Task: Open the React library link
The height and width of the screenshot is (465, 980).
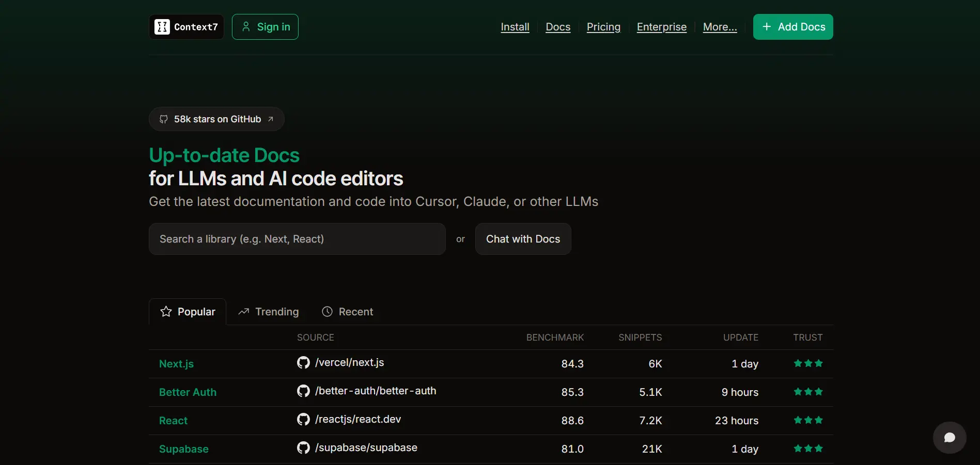Action: coord(173,421)
